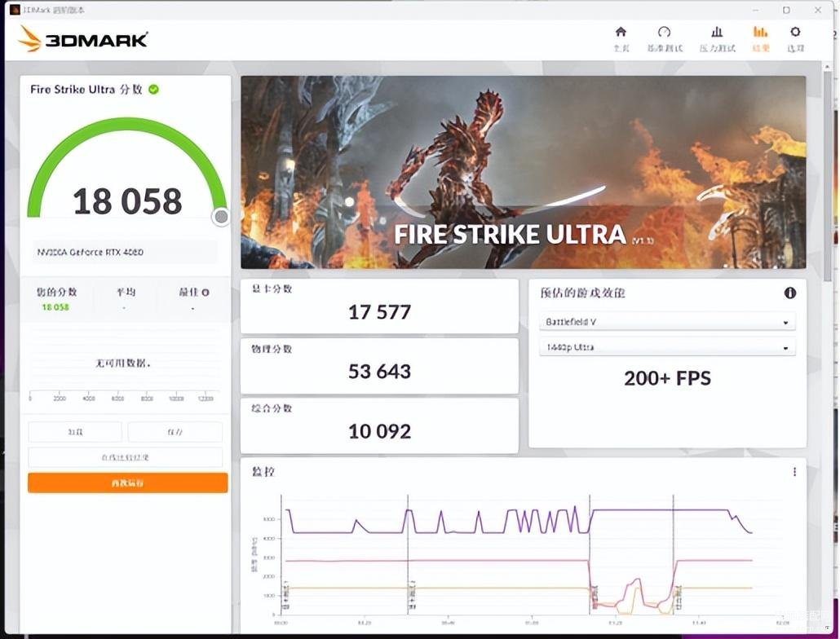Click the Save result button
The width and height of the screenshot is (840, 639).
[x=175, y=432]
